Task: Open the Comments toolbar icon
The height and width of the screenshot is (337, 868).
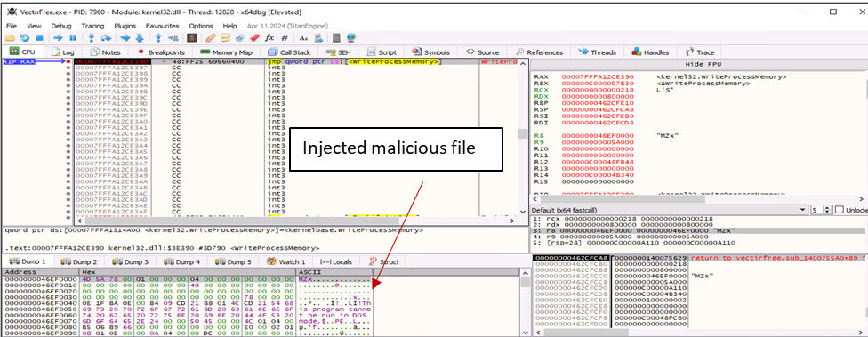Action: click(x=225, y=38)
